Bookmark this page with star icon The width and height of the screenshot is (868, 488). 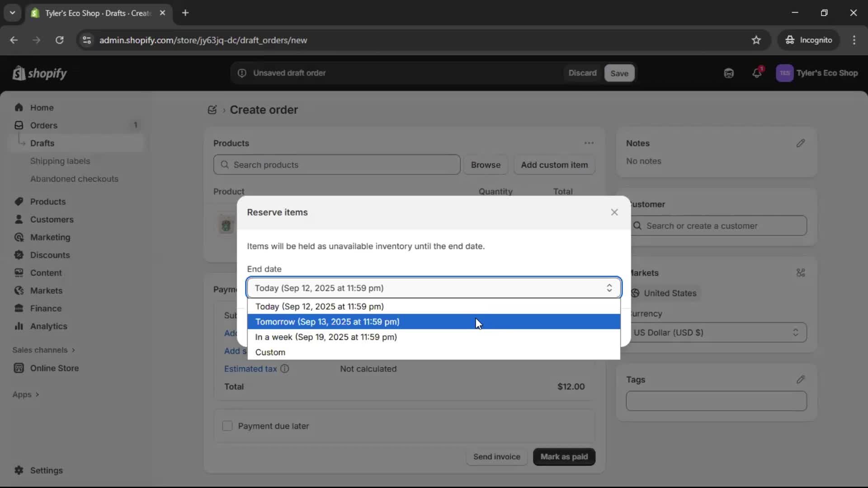point(756,40)
